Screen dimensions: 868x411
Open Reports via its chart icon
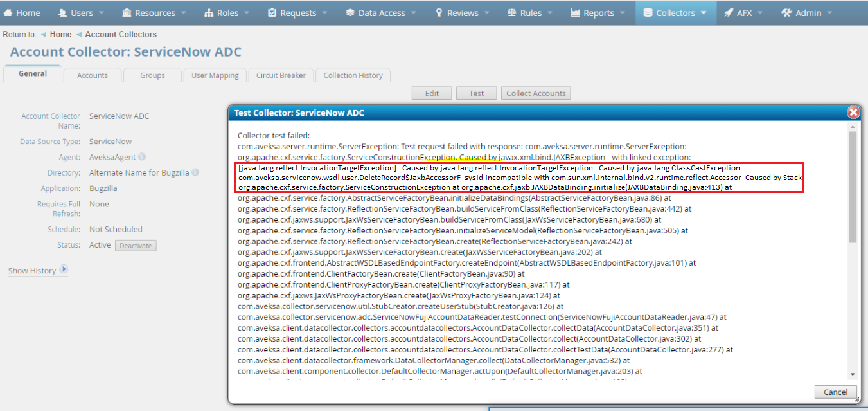click(x=575, y=12)
